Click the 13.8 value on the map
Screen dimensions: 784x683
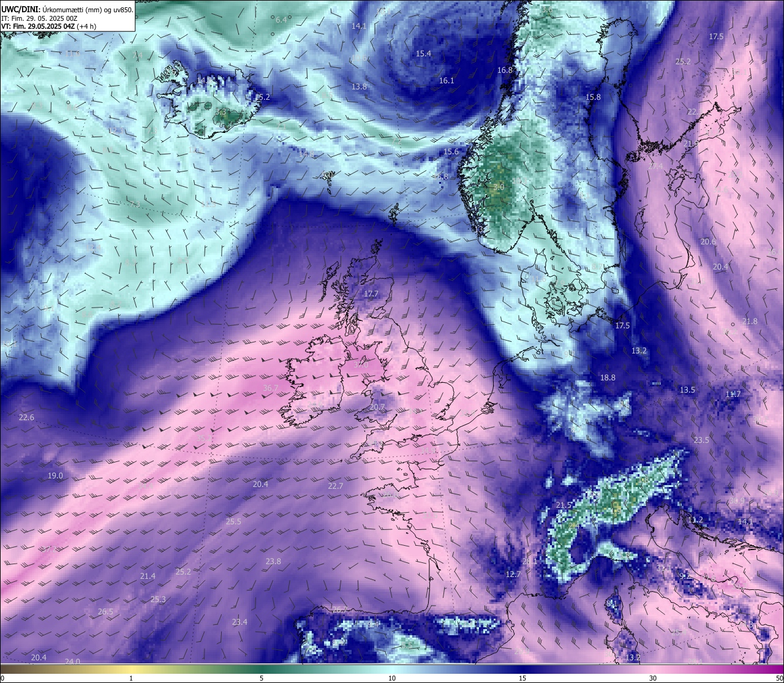(x=359, y=86)
